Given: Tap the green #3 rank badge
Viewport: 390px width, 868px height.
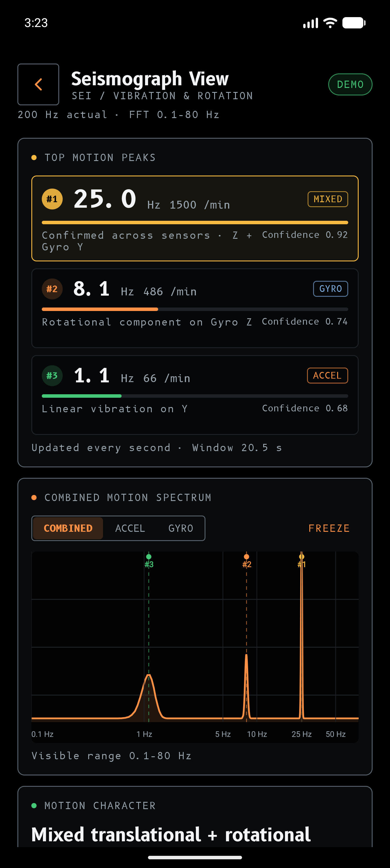Looking at the screenshot, I should click(x=52, y=375).
